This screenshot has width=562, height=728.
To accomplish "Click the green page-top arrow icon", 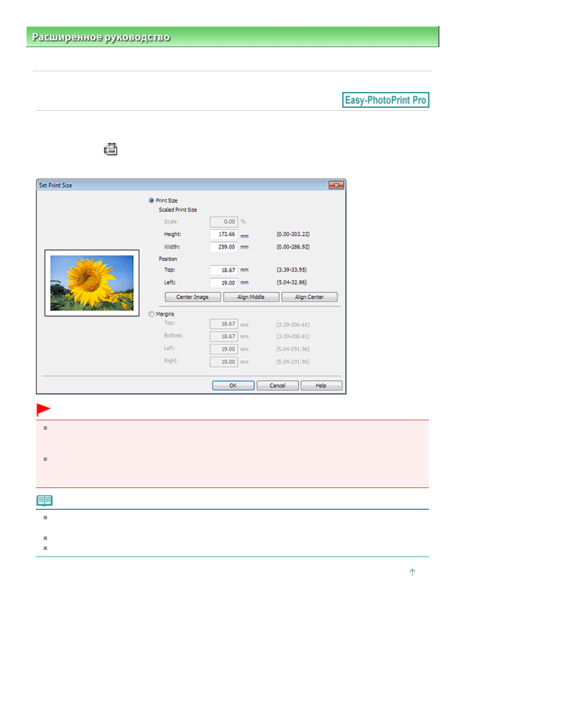I will click(x=412, y=572).
